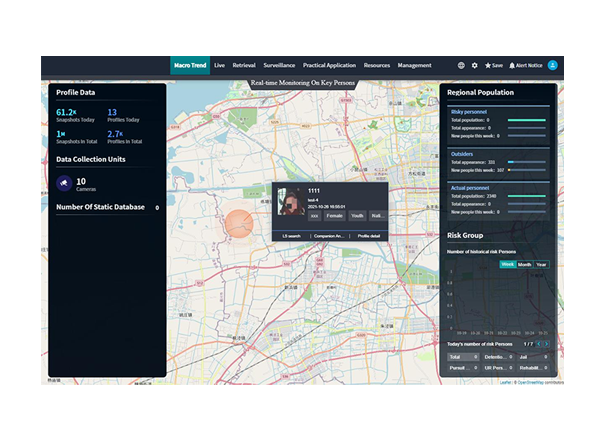Screen dimensions: 600x440
Task: Click Profile detail in person popup
Action: (369, 235)
